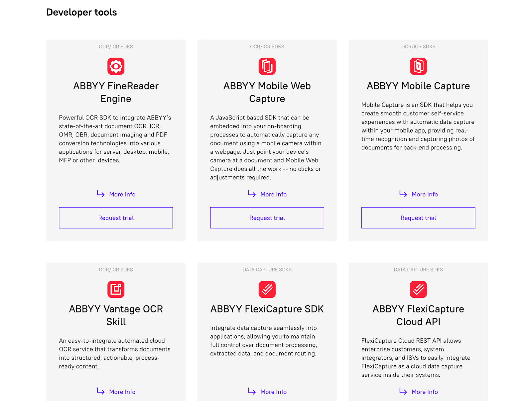Request a trial of ABBYY Mobile Web Capture
Image resolution: width=532 pixels, height=401 pixels.
267,218
